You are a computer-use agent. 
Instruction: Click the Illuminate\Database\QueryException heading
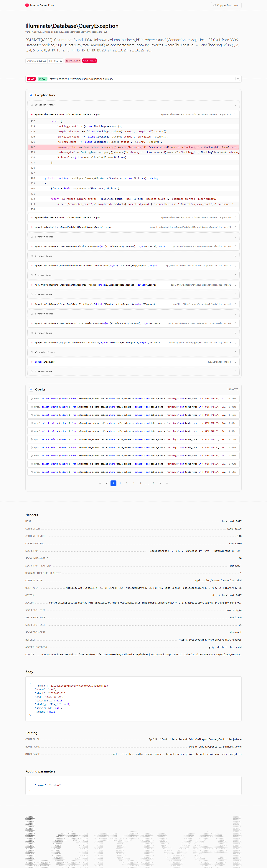coord(72,26)
